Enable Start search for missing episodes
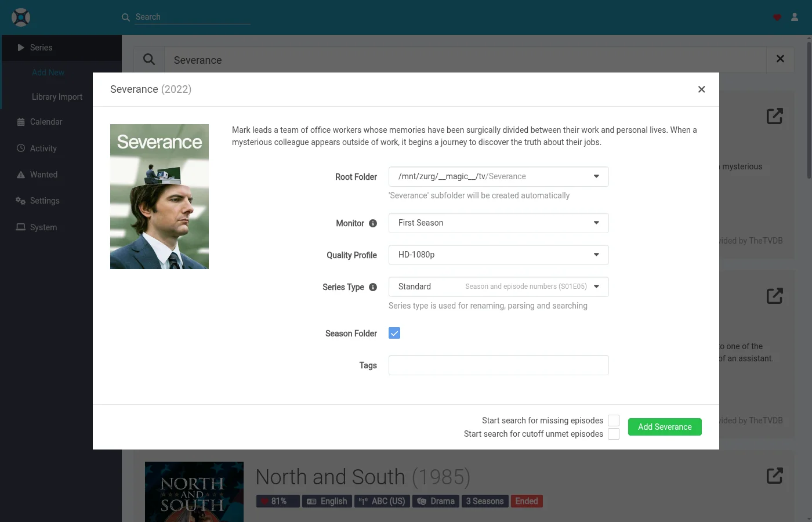 614,420
